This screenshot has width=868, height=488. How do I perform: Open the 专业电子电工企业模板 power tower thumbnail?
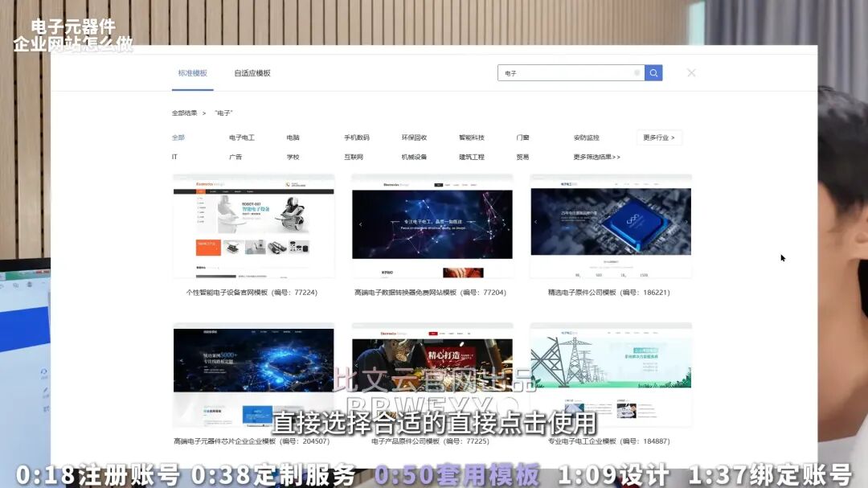coord(611,374)
